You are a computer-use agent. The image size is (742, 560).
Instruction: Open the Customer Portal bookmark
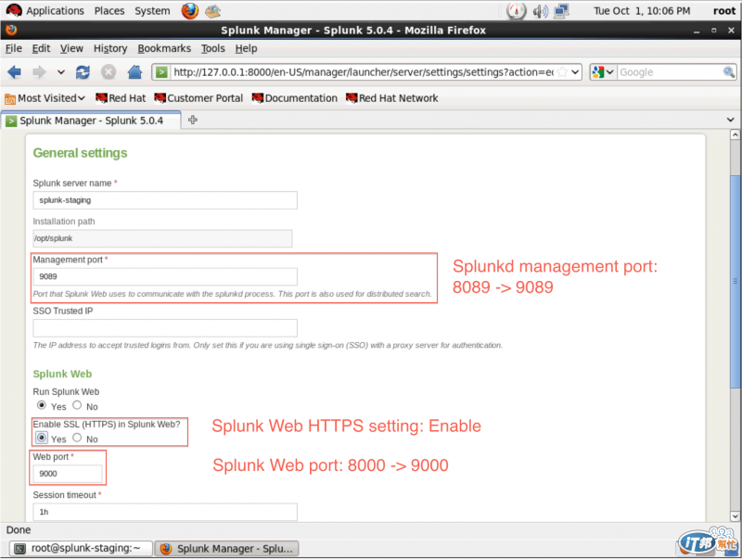(x=198, y=98)
